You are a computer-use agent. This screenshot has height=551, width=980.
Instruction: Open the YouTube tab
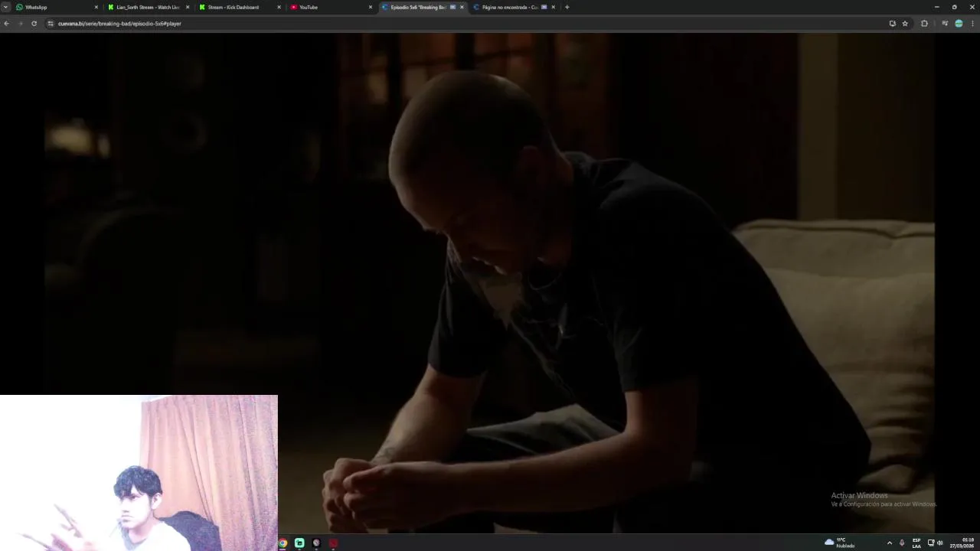[331, 7]
